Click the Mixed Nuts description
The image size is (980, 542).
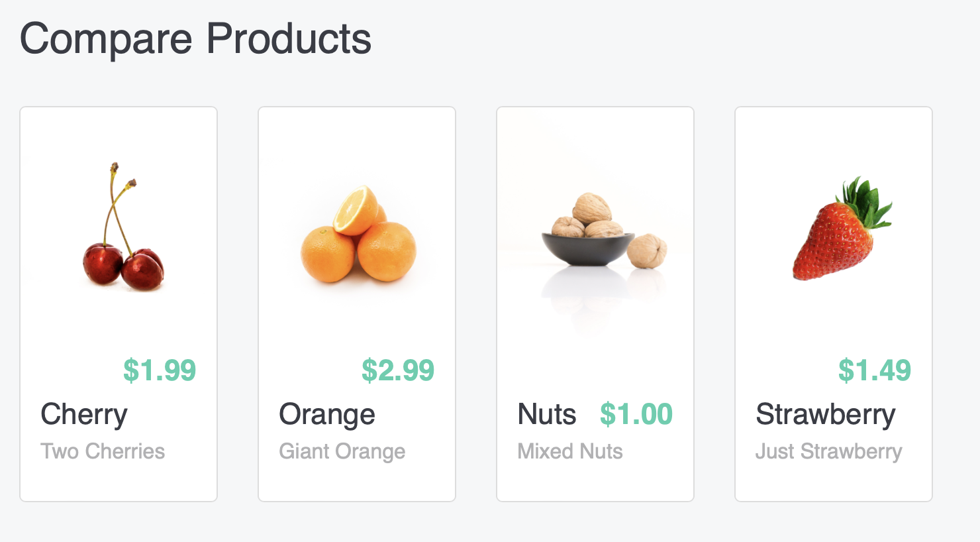coord(570,451)
